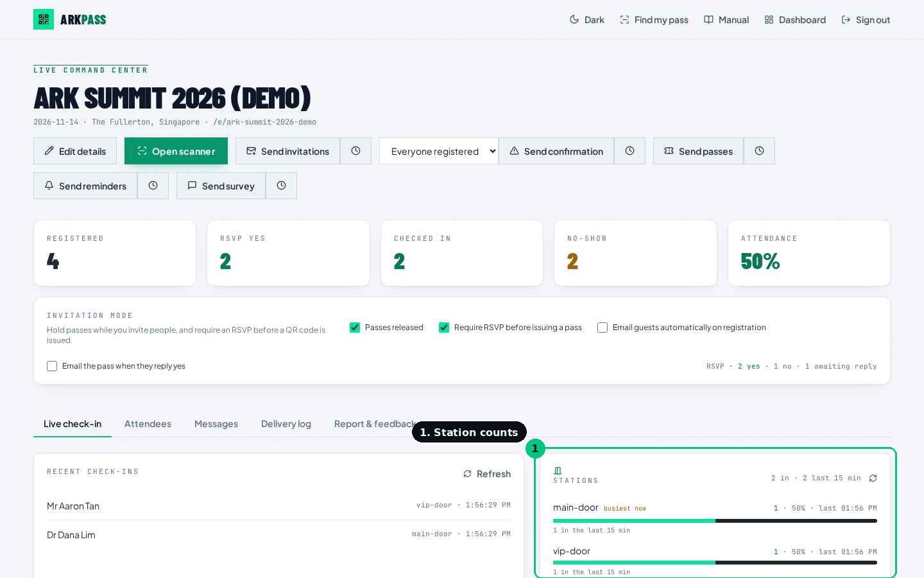Click the main-door progress bar

pyautogui.click(x=715, y=521)
